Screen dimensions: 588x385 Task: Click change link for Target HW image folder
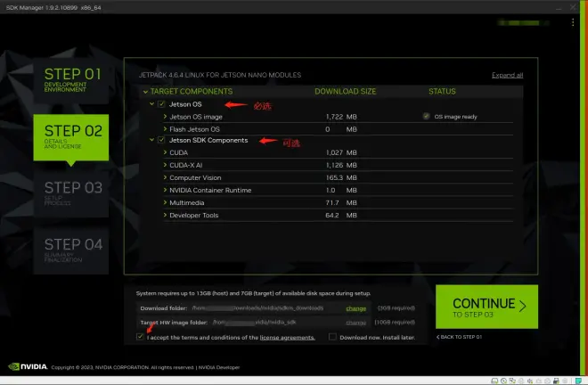[355, 323]
